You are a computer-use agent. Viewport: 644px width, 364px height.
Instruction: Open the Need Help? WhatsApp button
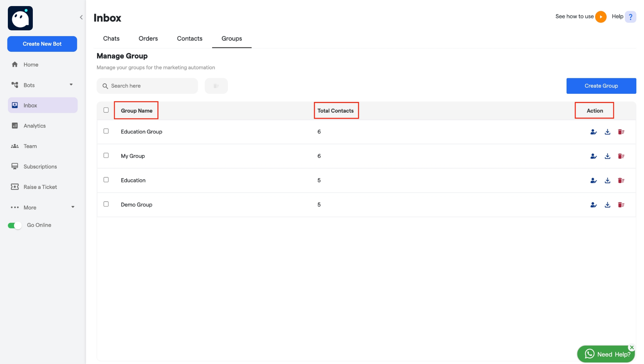pyautogui.click(x=606, y=354)
